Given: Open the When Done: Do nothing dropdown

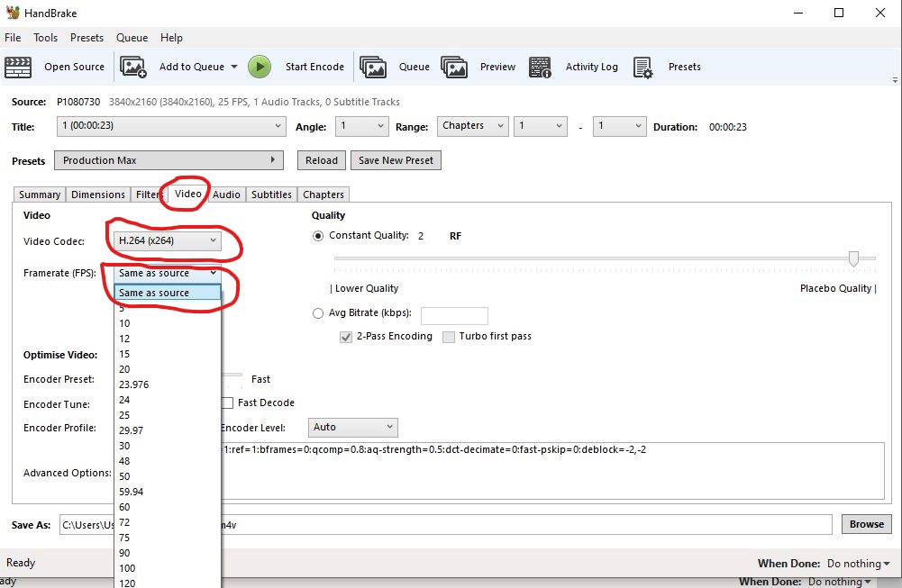Looking at the screenshot, I should (x=858, y=564).
